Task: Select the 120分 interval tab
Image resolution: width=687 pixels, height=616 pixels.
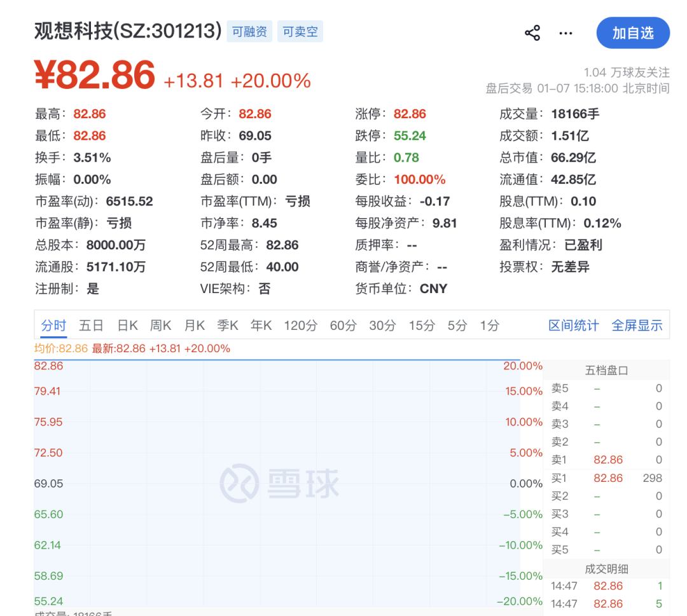Action: (x=300, y=325)
